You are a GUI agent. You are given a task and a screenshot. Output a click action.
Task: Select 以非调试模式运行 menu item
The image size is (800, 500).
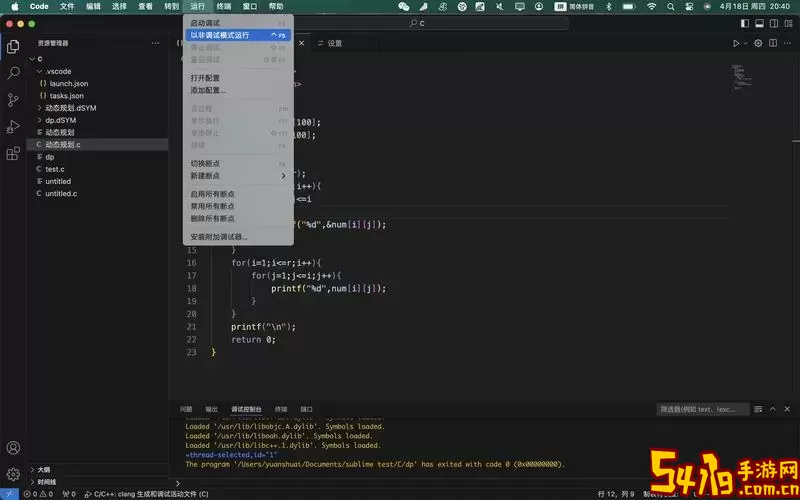(x=238, y=35)
